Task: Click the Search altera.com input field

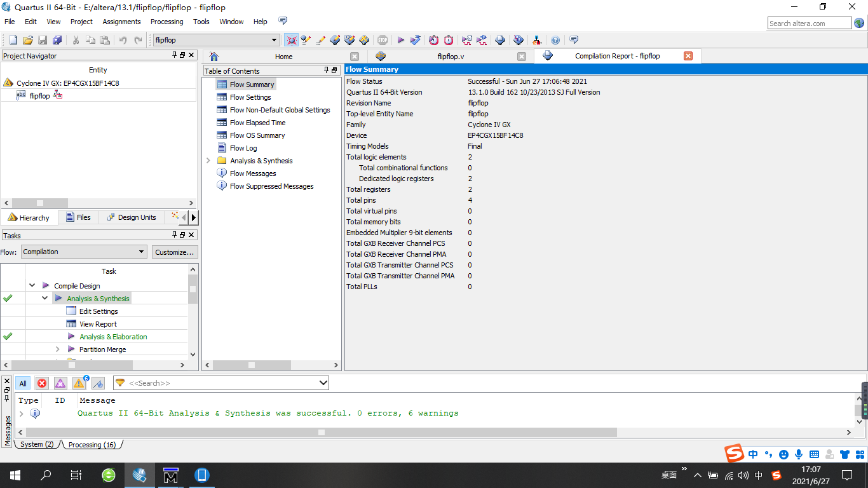Action: (809, 24)
